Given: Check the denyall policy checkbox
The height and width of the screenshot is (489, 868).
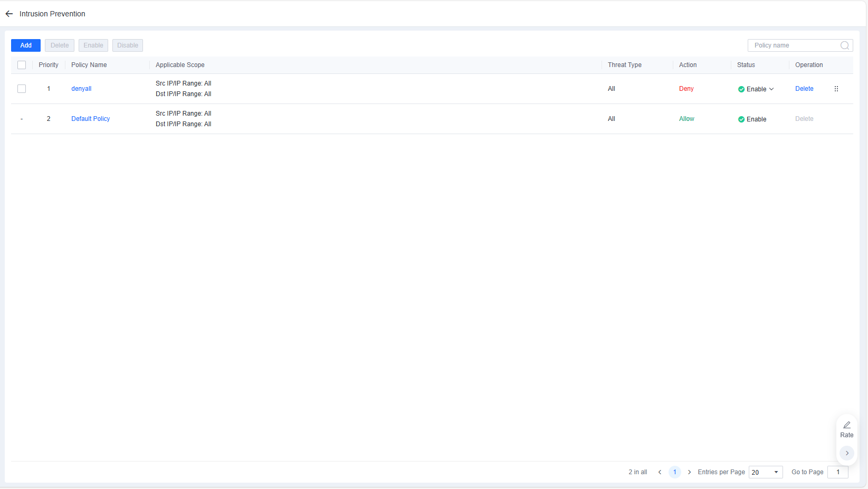Looking at the screenshot, I should click(x=22, y=89).
